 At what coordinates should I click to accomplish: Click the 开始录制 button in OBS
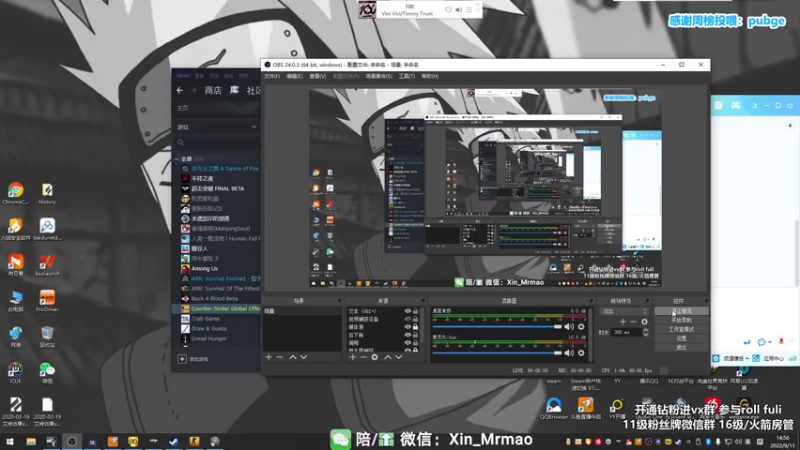coord(681,320)
